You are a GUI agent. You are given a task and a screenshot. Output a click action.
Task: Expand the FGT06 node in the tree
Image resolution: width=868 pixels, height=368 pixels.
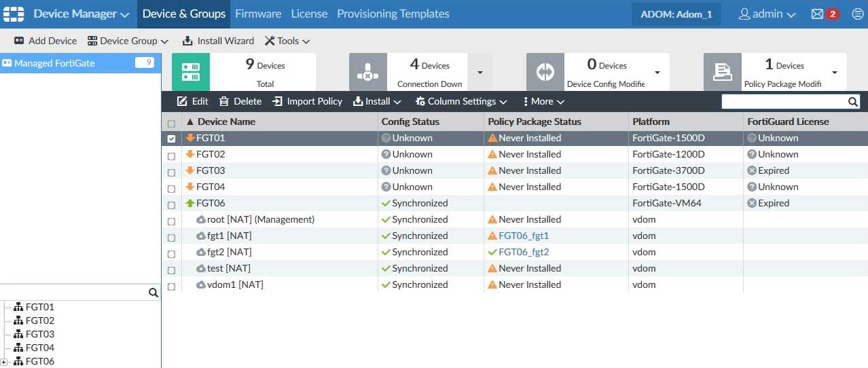tap(4, 362)
